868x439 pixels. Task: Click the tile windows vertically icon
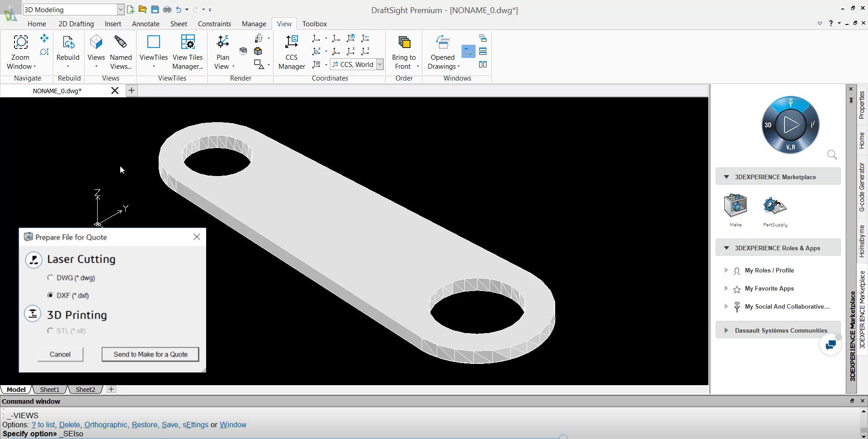tap(483, 64)
